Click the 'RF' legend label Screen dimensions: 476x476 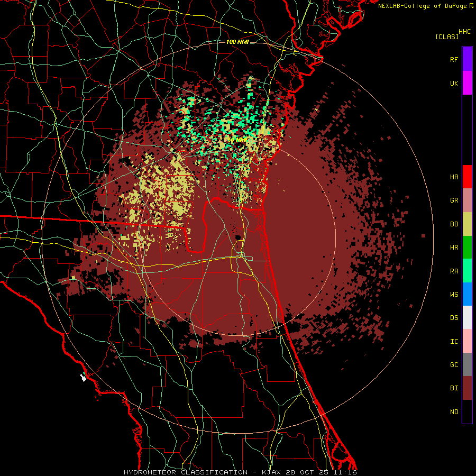click(454, 59)
